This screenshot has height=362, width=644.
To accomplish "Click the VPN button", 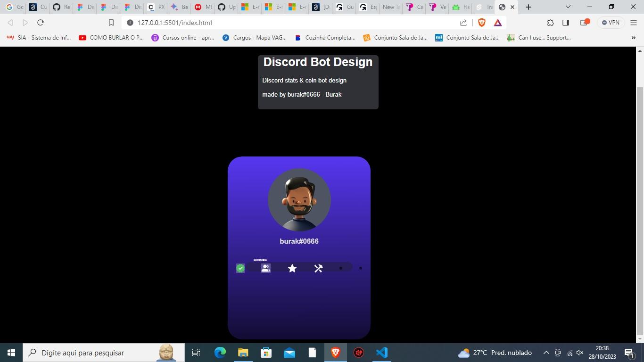I will [x=611, y=23].
